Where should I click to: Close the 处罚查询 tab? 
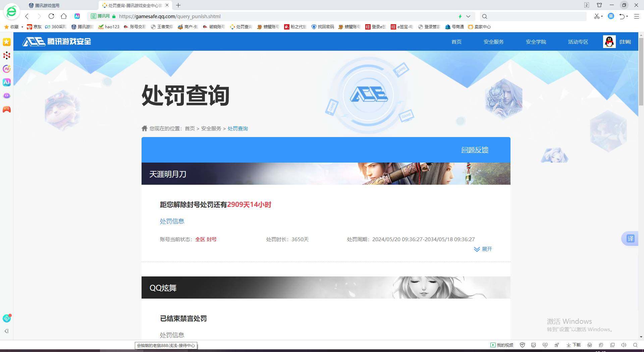[x=167, y=5]
